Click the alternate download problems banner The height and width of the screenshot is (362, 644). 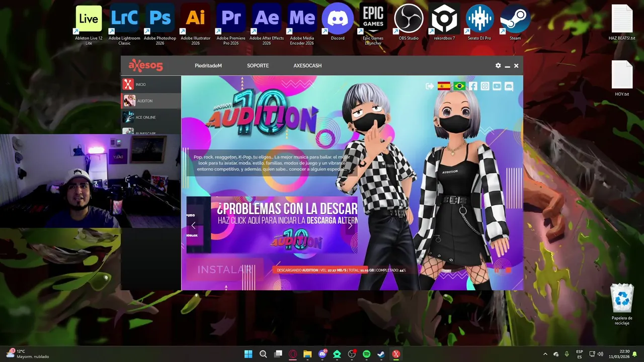(x=284, y=225)
